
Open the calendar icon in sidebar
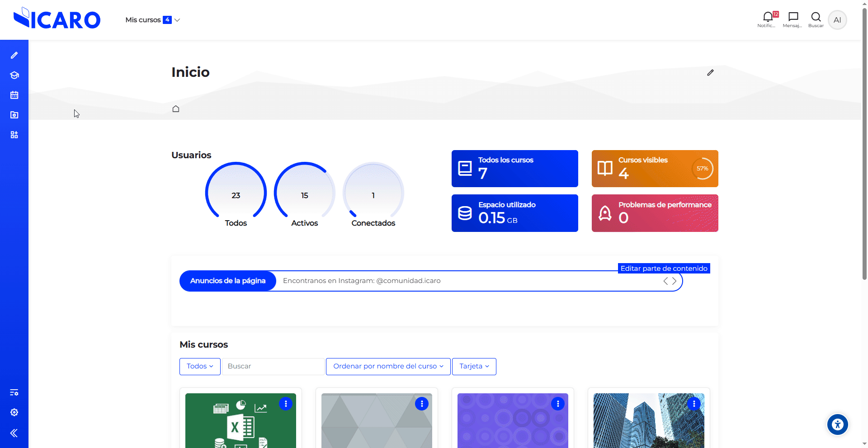click(14, 95)
